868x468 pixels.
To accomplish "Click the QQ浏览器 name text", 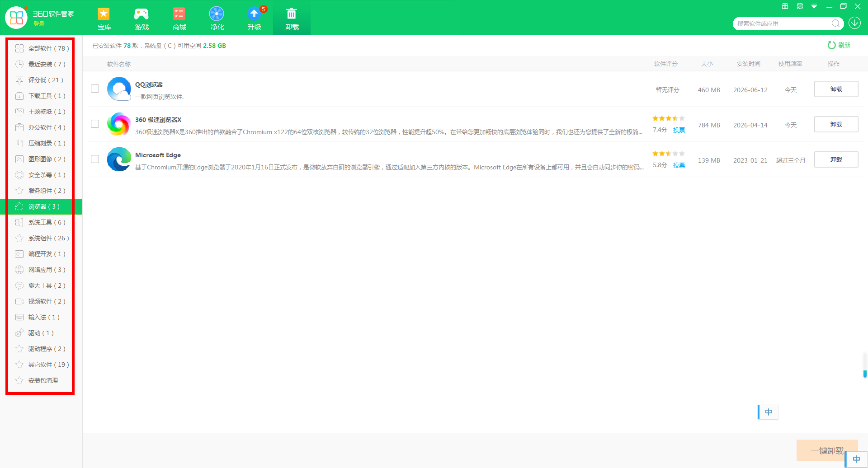I will click(149, 84).
